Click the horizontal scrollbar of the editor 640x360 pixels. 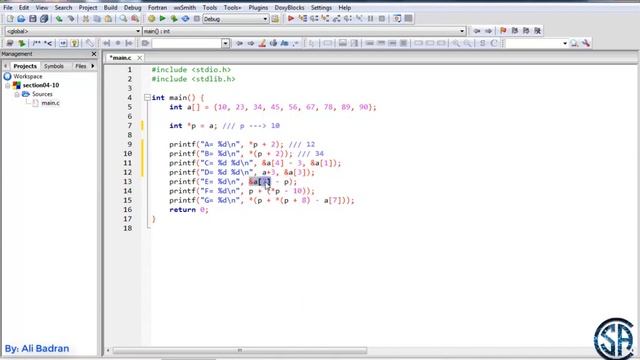(x=240, y=350)
